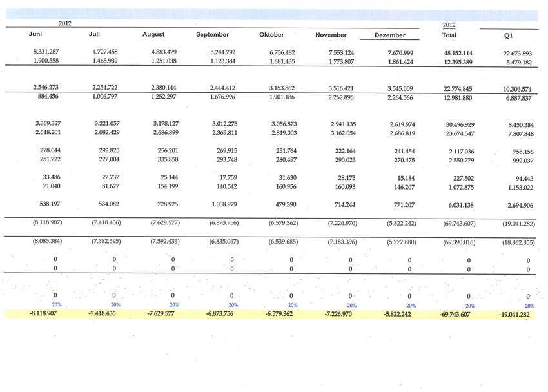The height and width of the screenshot is (392, 548).
Task: Click highlighted value -5.822.242 under Dezember
Action: pyautogui.click(x=397, y=314)
